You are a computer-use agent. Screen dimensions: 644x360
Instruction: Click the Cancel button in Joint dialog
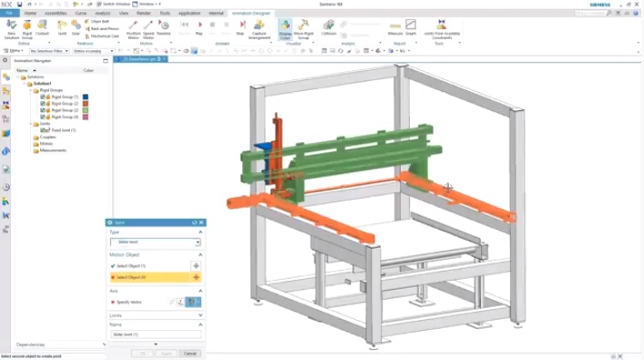pos(189,354)
